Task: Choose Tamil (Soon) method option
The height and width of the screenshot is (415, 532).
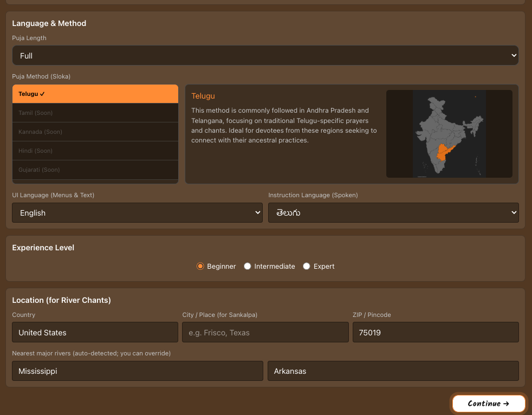Action: coord(95,113)
